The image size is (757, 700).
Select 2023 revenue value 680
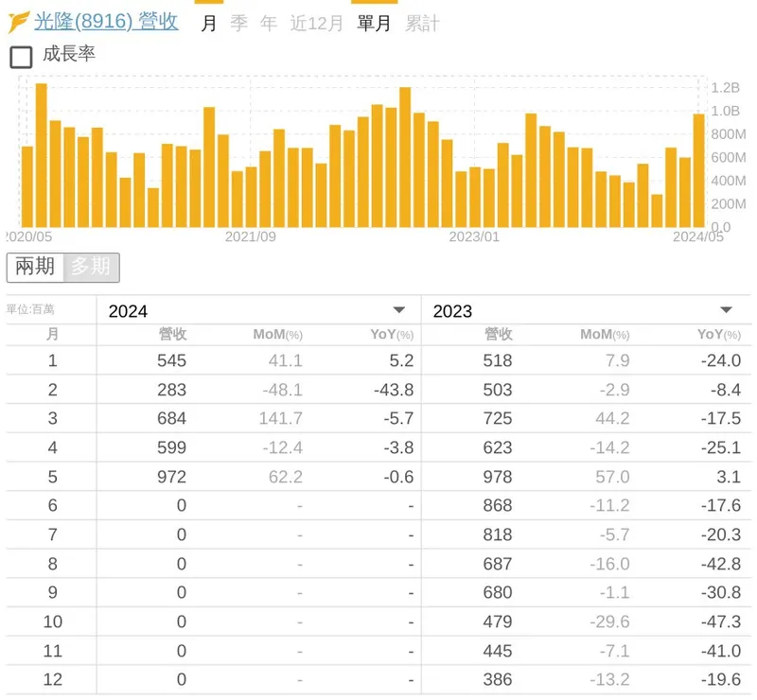pos(498,592)
